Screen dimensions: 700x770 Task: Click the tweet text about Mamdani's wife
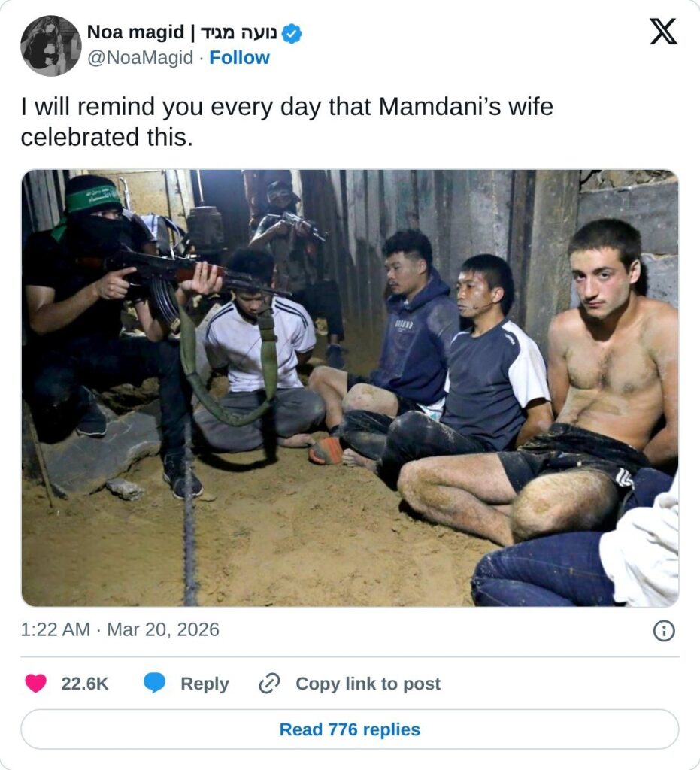287,122
